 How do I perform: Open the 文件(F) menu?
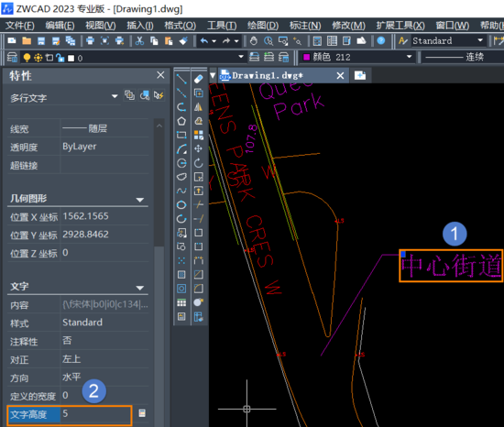[x=20, y=25]
